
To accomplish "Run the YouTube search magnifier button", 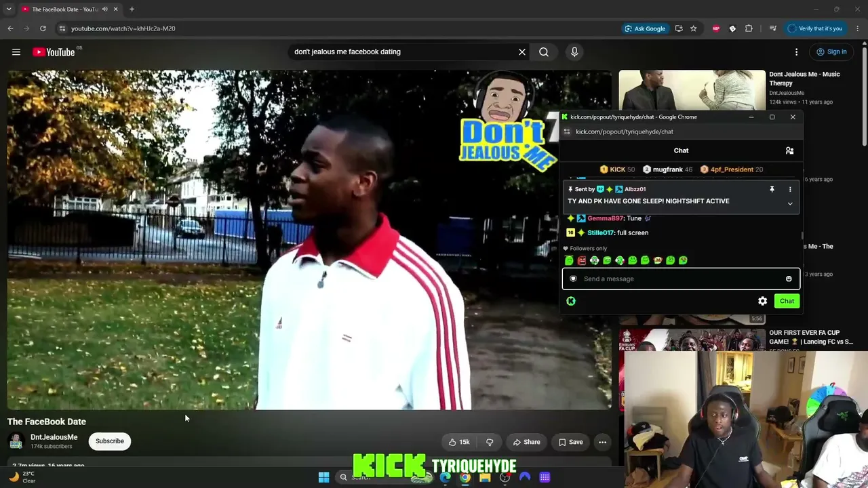I will 544,52.
